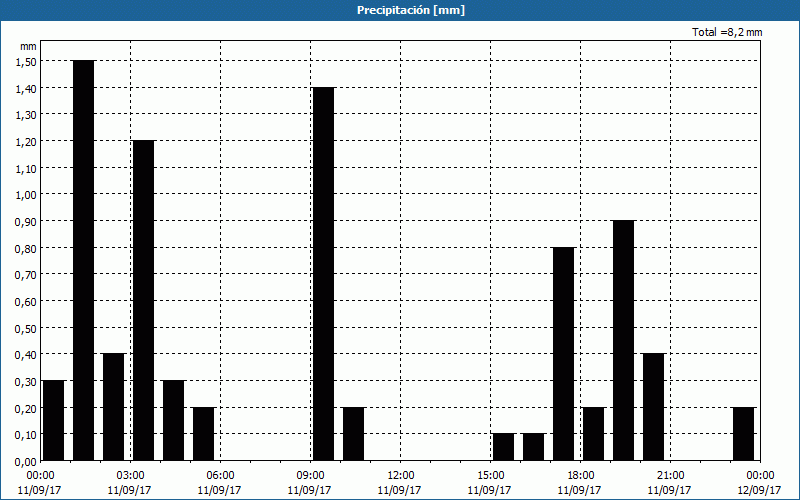The image size is (800, 500).
Task: Select the 0,40 mm bar before 03:00
Action: pyautogui.click(x=114, y=407)
